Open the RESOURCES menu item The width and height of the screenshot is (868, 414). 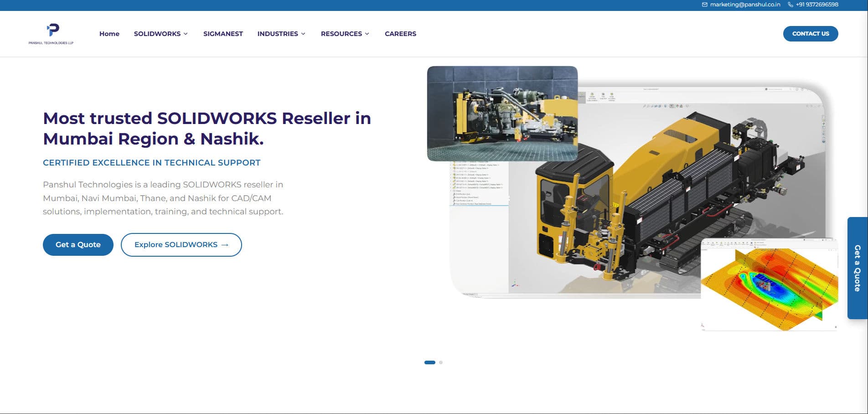[x=341, y=34]
